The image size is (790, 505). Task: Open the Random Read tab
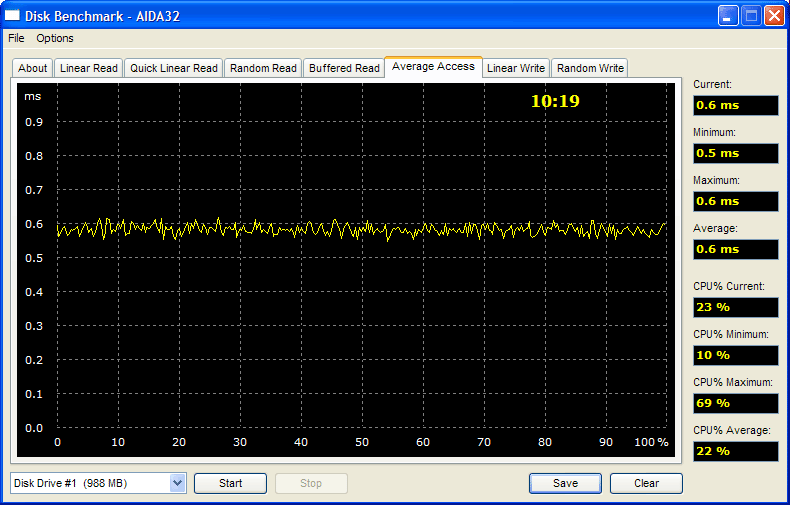point(263,68)
